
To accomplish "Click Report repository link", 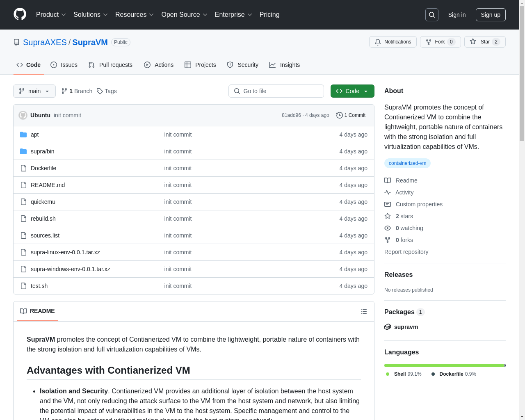I will [406, 252].
